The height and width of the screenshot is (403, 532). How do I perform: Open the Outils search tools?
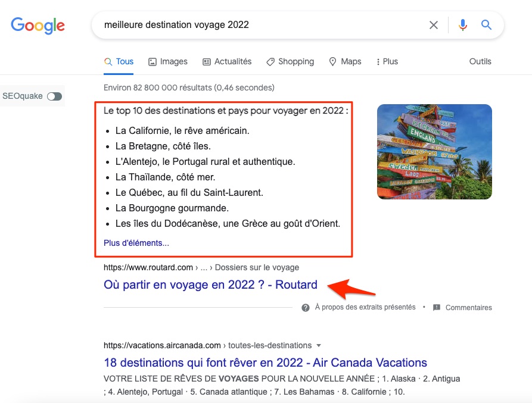click(x=480, y=62)
